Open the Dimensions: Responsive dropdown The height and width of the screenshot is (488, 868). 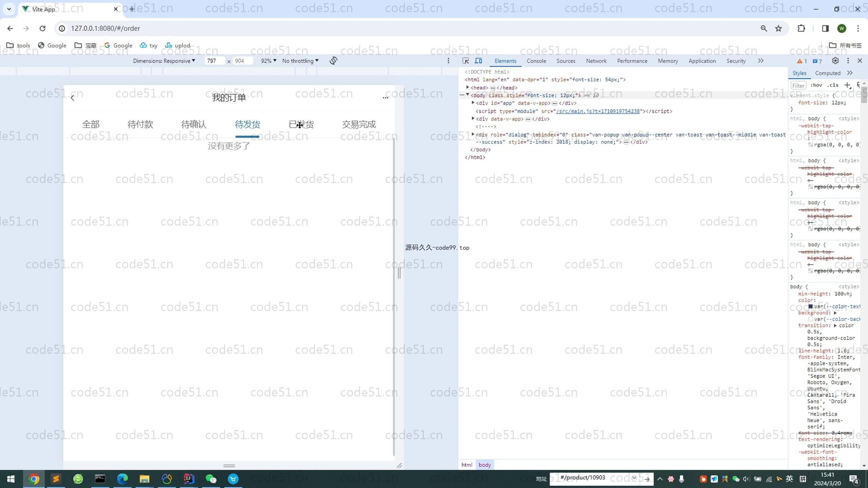click(164, 61)
